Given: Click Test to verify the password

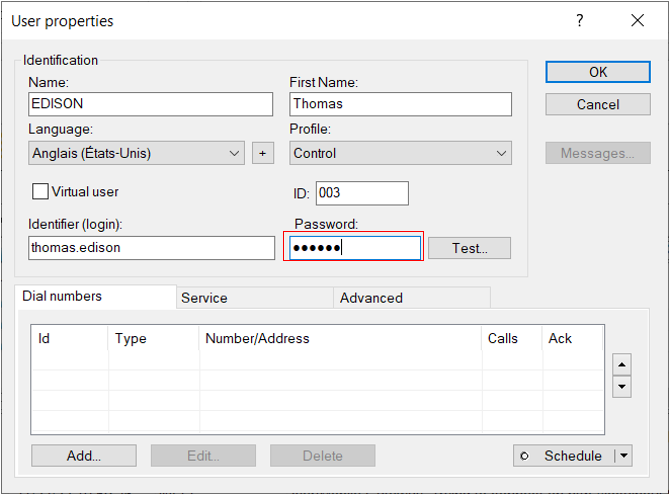Looking at the screenshot, I should tap(469, 248).
